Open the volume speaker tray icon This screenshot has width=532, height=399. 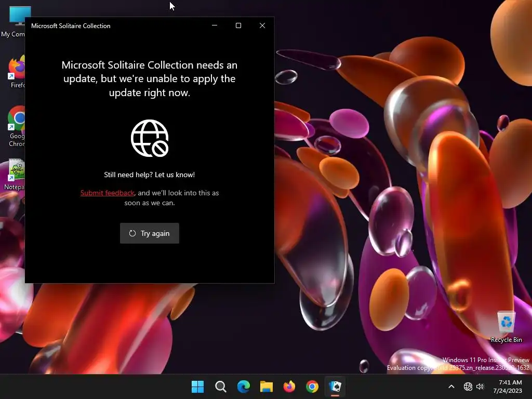tap(480, 387)
